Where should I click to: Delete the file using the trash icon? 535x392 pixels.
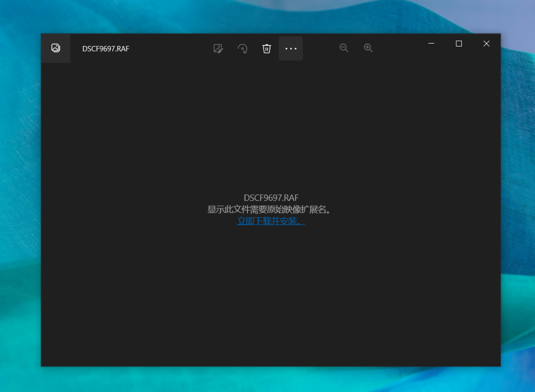[x=267, y=49]
